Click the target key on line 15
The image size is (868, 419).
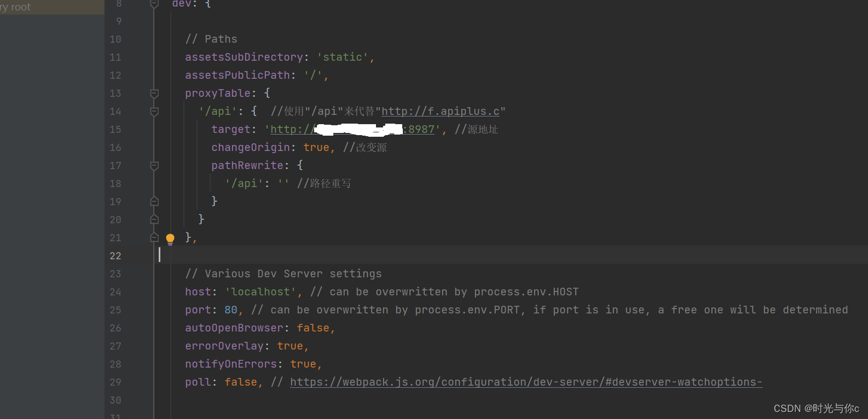[x=231, y=130]
